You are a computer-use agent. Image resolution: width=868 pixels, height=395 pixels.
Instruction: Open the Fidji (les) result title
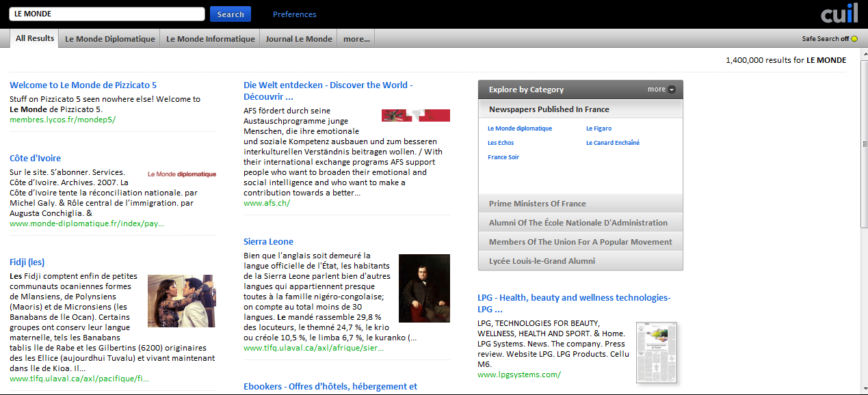point(27,262)
